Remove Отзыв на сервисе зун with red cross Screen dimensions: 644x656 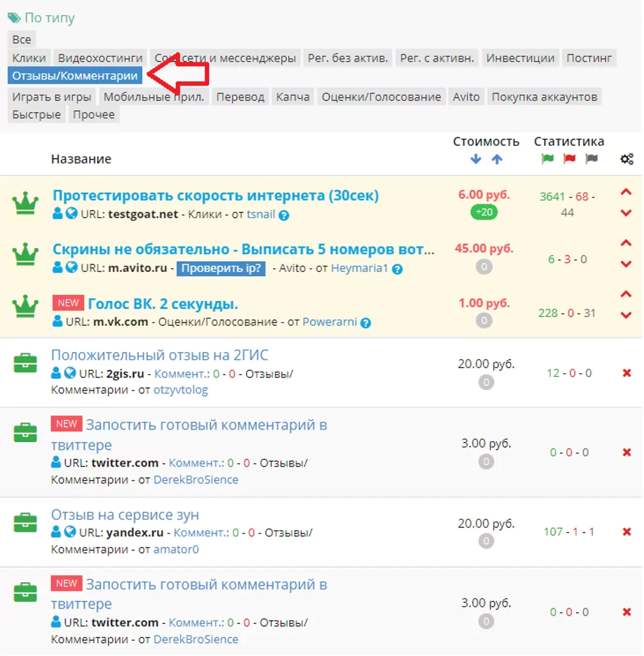(x=627, y=532)
